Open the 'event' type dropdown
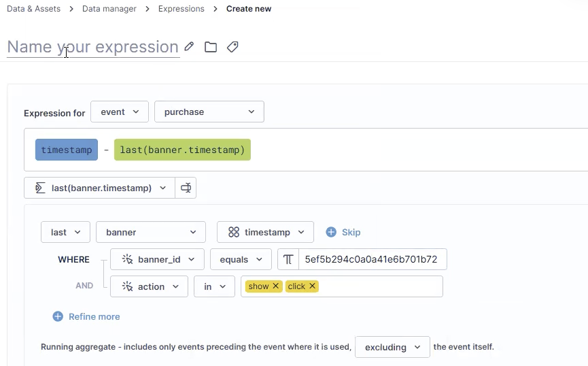588x366 pixels. click(120, 112)
